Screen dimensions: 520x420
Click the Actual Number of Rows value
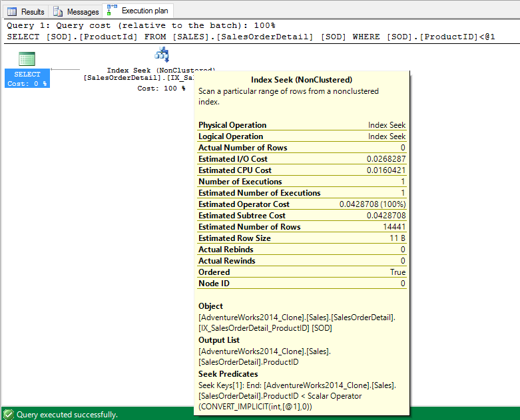[403, 148]
